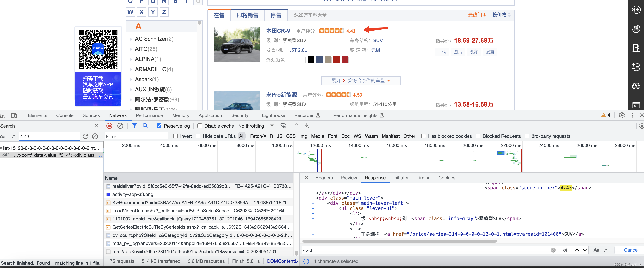Select the black exterior color swatch
644x268 pixels.
(x=311, y=60)
